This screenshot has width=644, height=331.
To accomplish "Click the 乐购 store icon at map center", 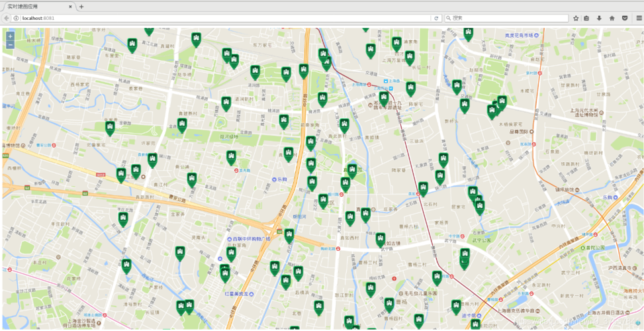I will point(275,179).
